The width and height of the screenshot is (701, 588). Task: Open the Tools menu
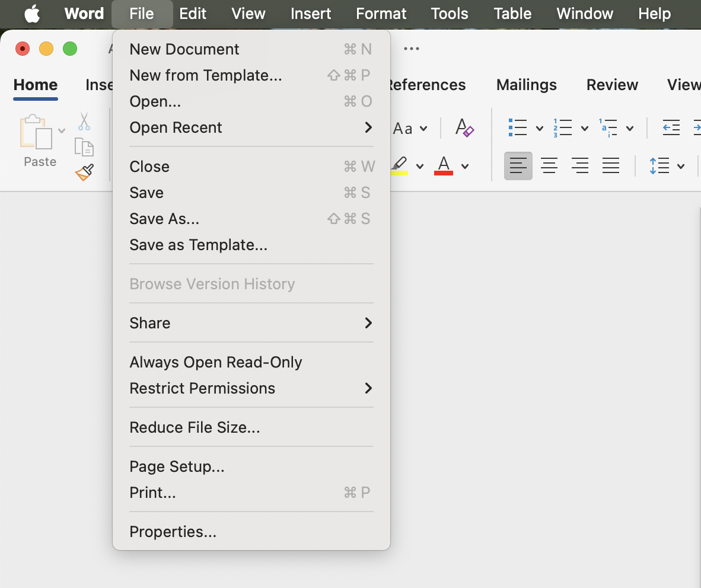click(450, 14)
